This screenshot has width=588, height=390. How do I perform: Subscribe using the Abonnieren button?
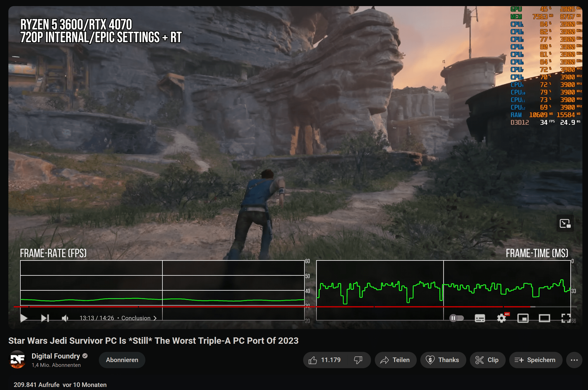pyautogui.click(x=122, y=360)
